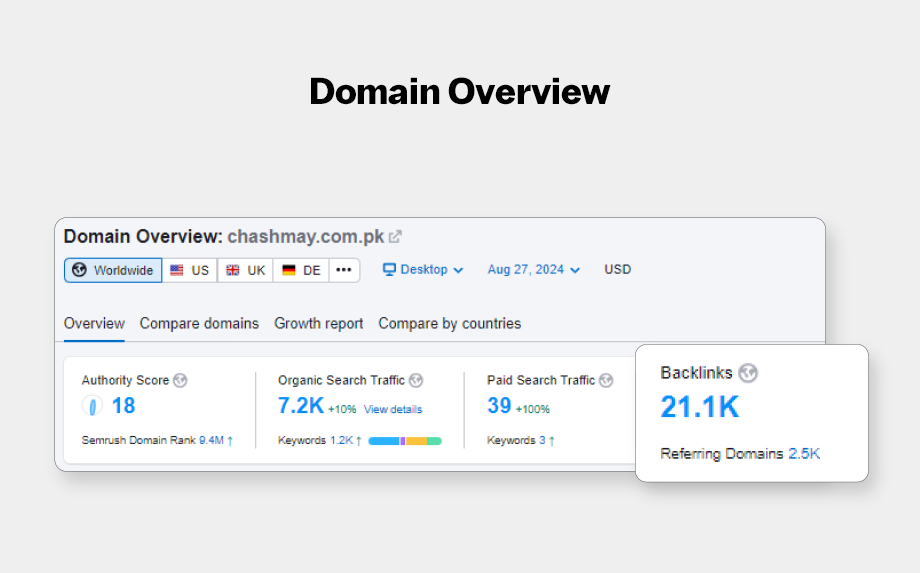The height and width of the screenshot is (573, 920).
Task: Click globe icon next to Organic Search Traffic
Action: (x=416, y=380)
